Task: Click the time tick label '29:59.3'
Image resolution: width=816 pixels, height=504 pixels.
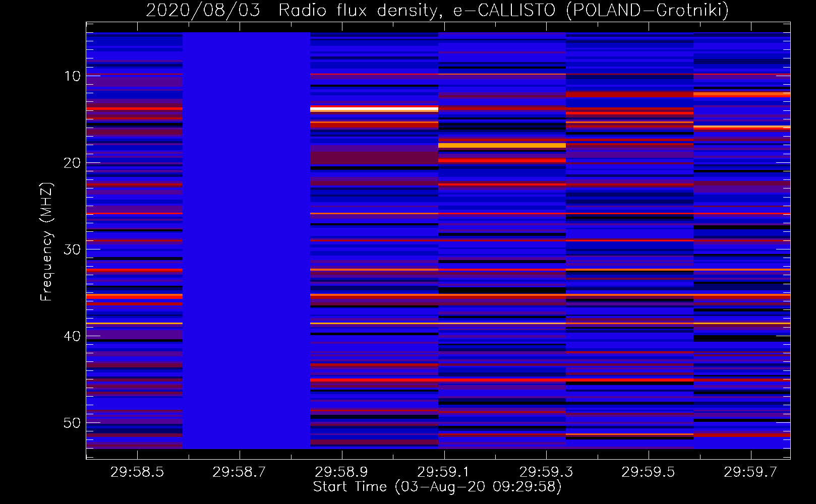Action: tap(546, 472)
